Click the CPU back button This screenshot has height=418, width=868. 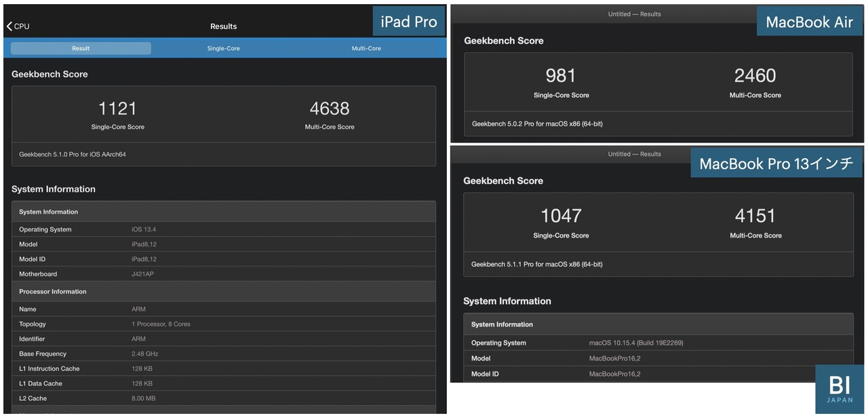tap(17, 26)
